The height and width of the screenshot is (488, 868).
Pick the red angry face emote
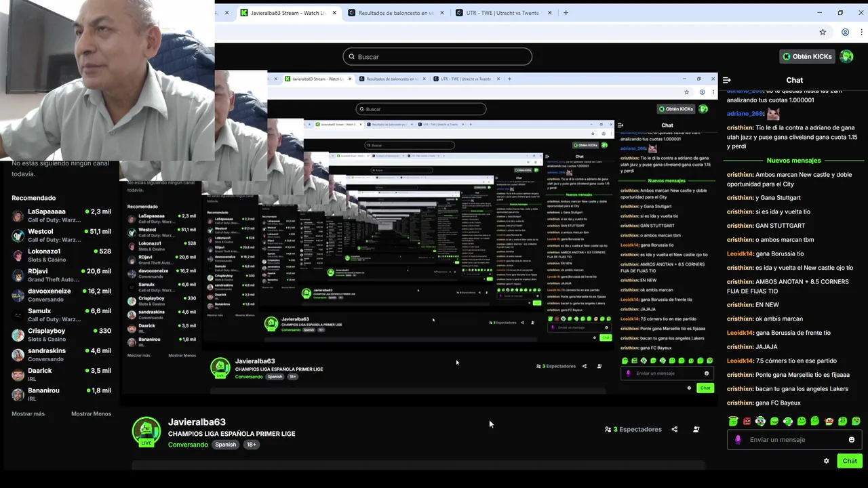point(747,421)
